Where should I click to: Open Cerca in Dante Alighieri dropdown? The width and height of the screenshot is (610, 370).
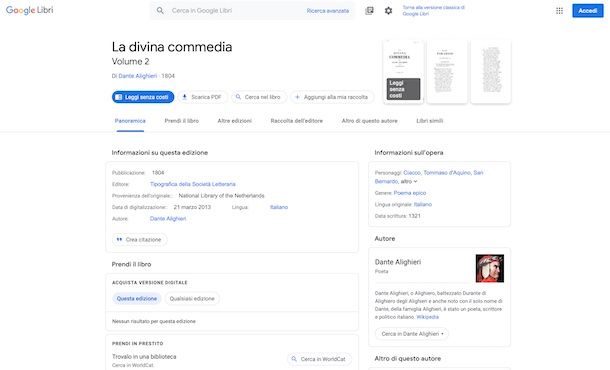point(412,334)
